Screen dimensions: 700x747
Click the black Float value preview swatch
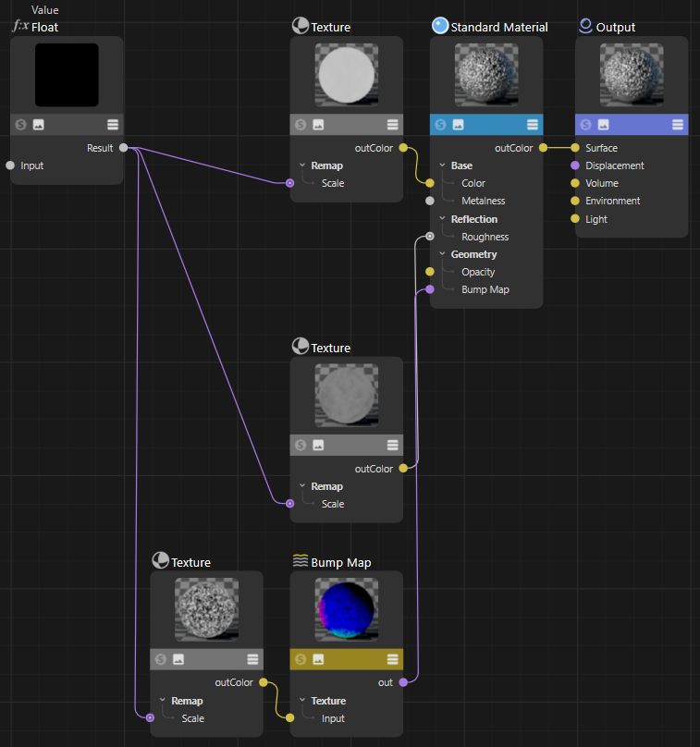[67, 75]
